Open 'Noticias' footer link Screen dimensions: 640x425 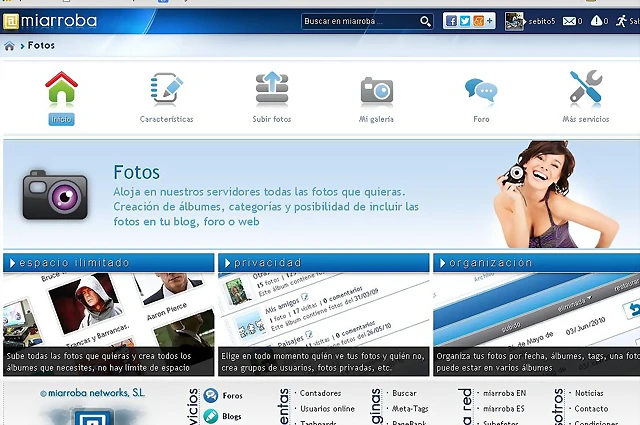589,393
